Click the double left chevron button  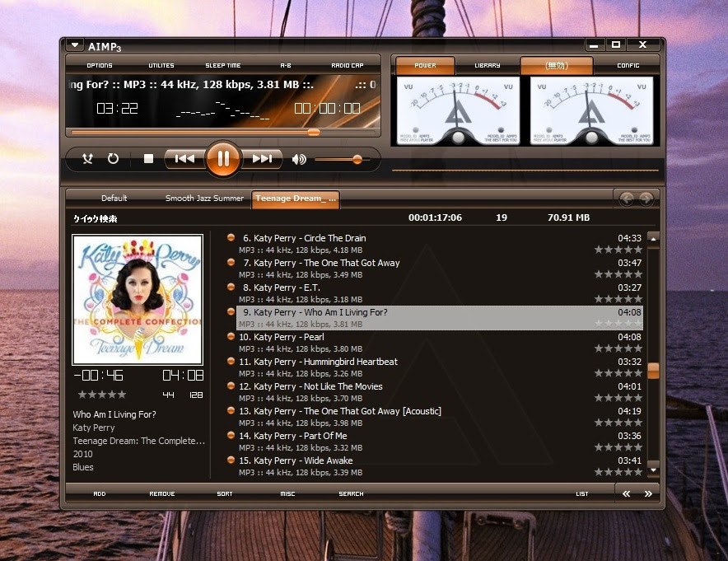point(627,493)
